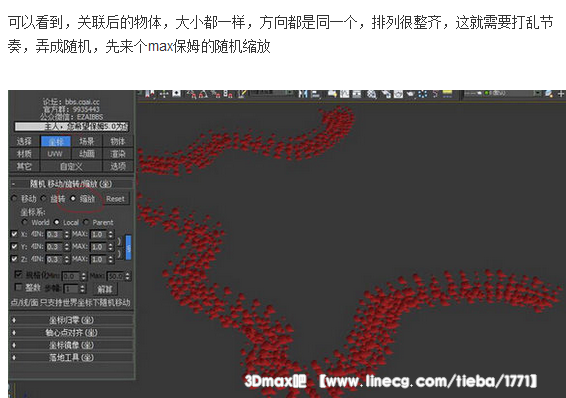Uncheck the X axis checkbox

coord(14,234)
